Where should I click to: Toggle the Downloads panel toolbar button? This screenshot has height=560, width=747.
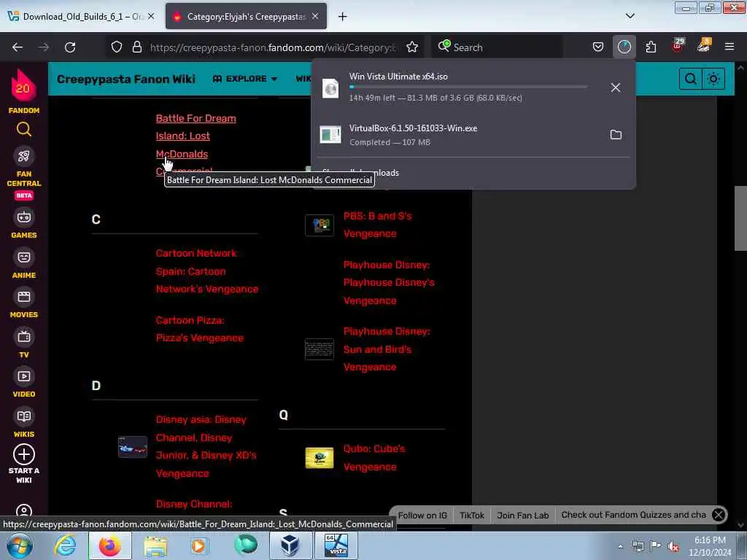(624, 47)
